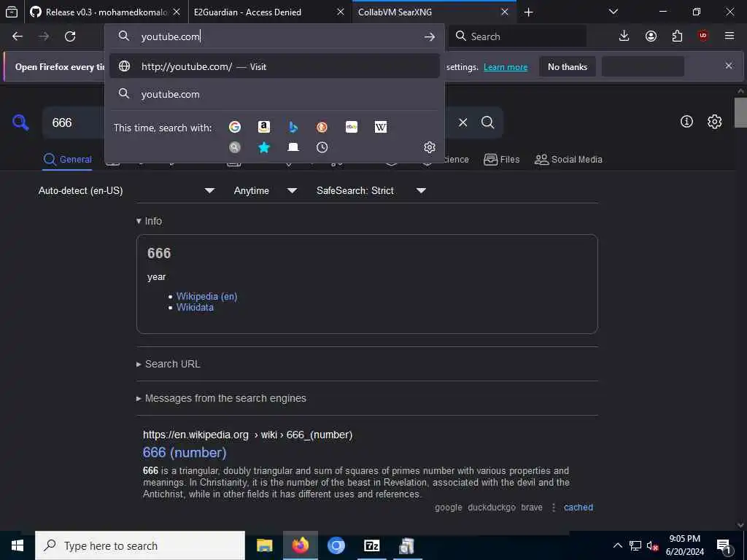Submit SearXNG search with the magnifier button

click(x=487, y=122)
